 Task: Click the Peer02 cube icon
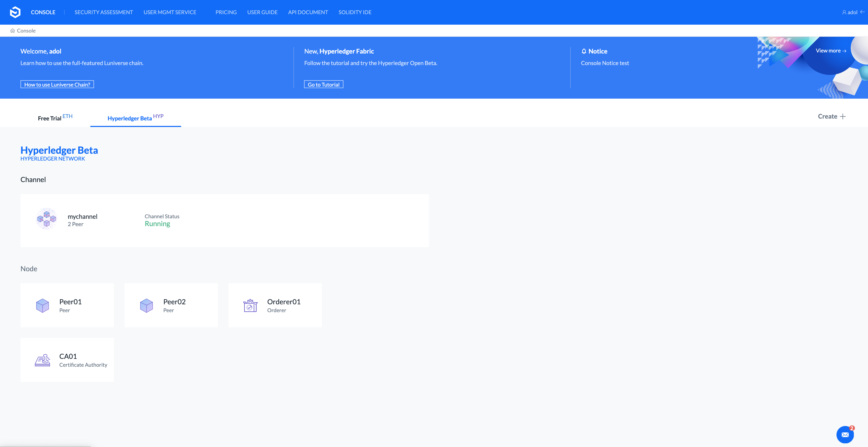click(146, 306)
